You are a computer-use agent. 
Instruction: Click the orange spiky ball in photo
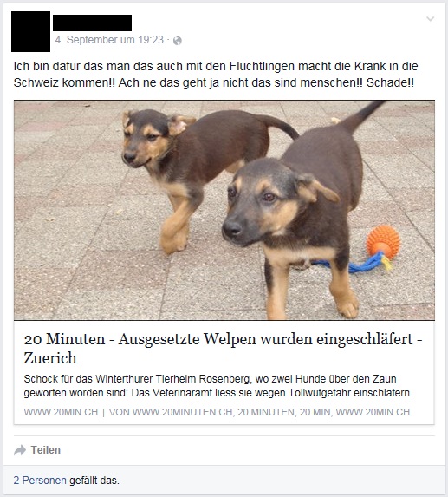383,241
